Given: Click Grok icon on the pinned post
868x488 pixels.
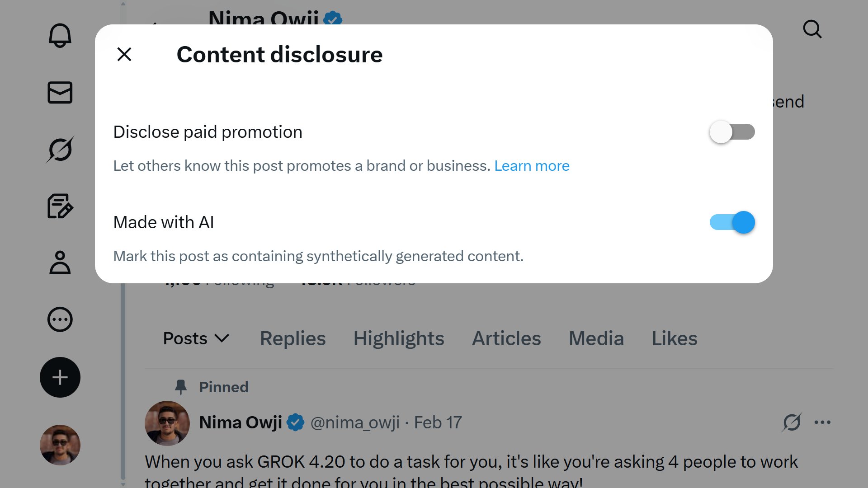Looking at the screenshot, I should (x=792, y=422).
